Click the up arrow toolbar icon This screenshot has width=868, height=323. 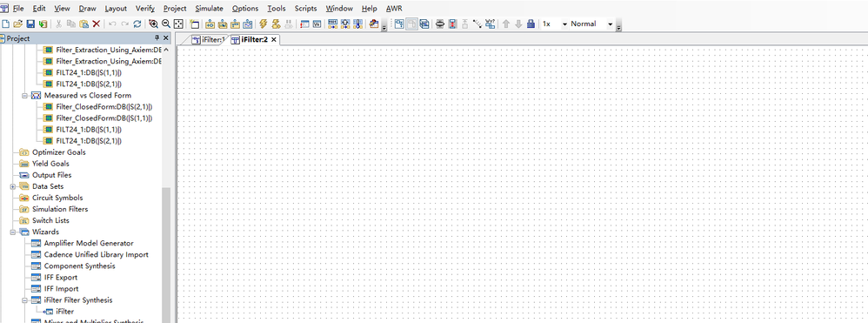(506, 24)
